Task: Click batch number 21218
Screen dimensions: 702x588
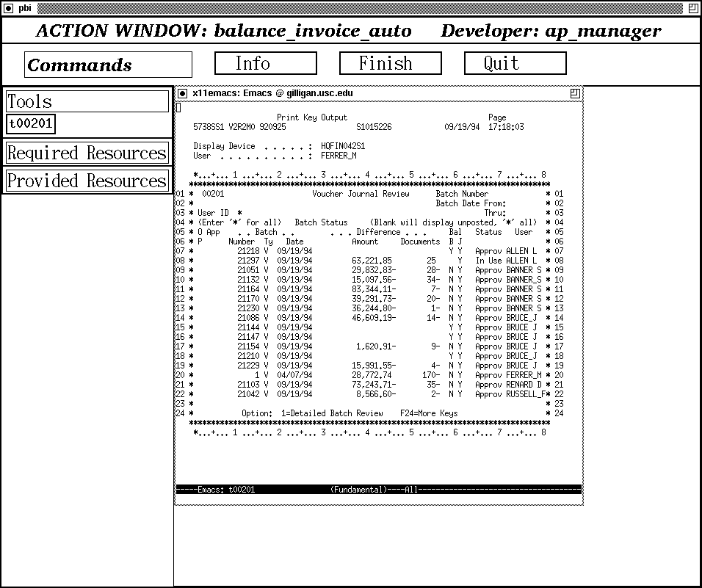Action: 248,251
